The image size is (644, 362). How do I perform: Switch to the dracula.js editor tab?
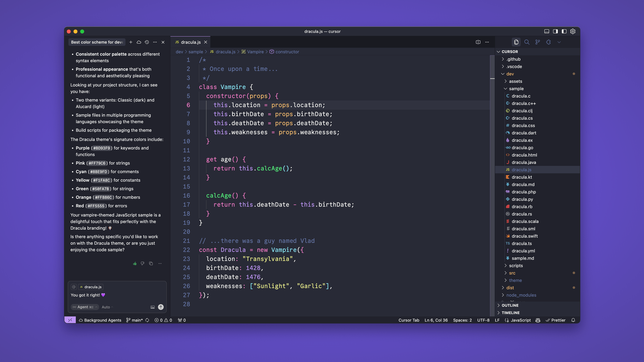point(190,42)
